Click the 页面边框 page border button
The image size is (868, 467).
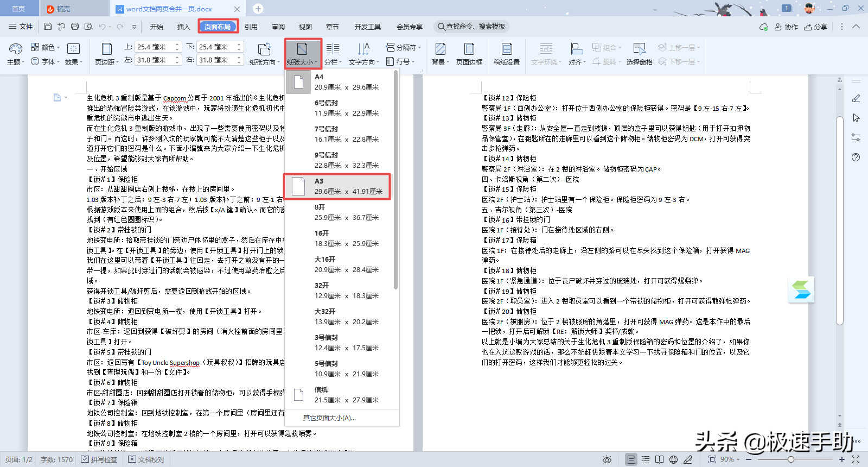click(x=469, y=54)
